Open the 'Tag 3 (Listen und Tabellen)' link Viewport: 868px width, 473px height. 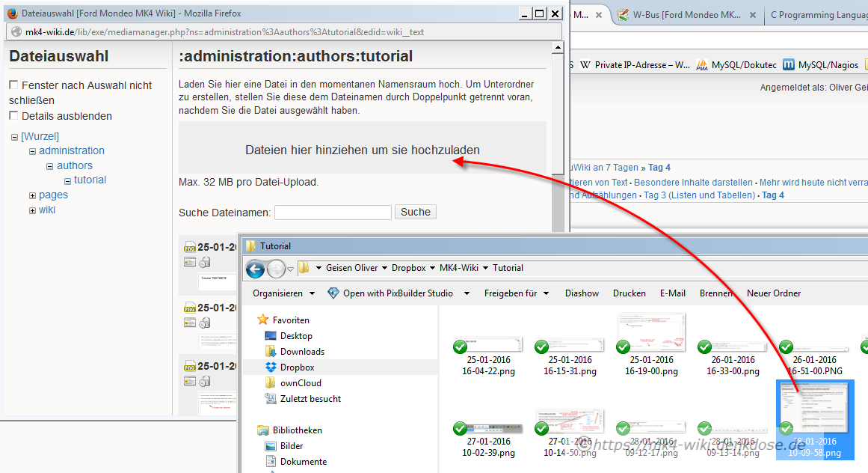click(699, 195)
